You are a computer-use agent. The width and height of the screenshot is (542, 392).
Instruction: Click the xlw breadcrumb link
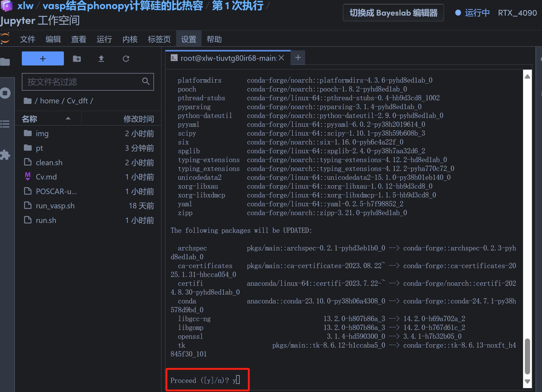[x=25, y=5]
